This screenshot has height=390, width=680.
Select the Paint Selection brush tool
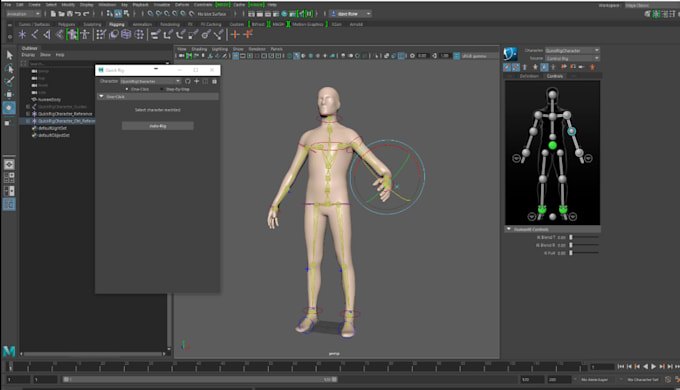pyautogui.click(x=9, y=81)
